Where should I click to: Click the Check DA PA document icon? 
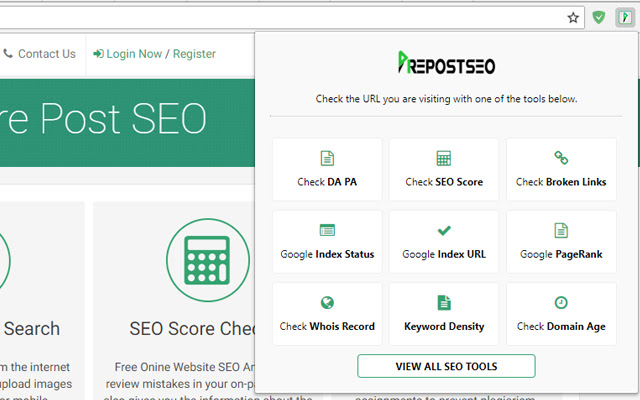(327, 159)
